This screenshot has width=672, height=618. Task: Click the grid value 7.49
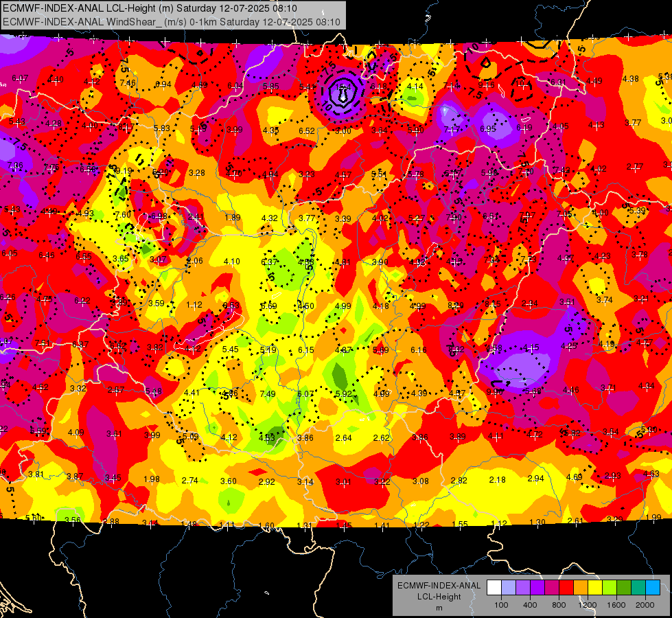[x=268, y=393]
